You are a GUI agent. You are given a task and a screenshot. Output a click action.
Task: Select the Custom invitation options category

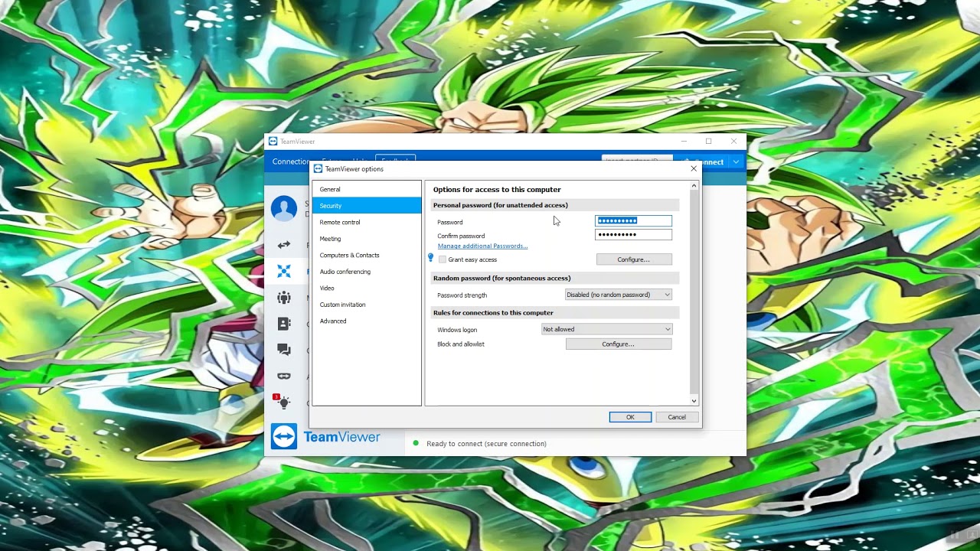[367, 305]
